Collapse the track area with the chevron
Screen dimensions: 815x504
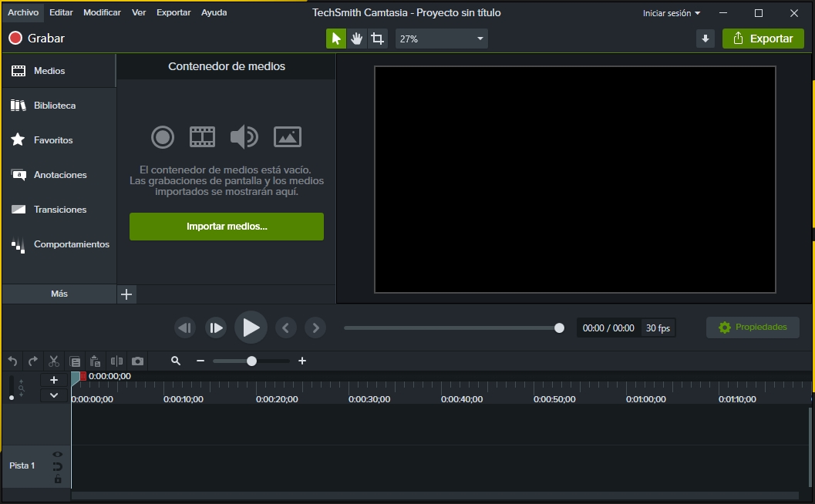click(54, 395)
